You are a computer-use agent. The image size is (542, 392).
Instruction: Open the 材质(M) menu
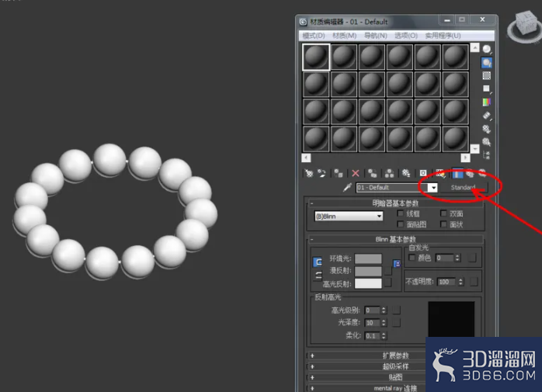coord(344,36)
